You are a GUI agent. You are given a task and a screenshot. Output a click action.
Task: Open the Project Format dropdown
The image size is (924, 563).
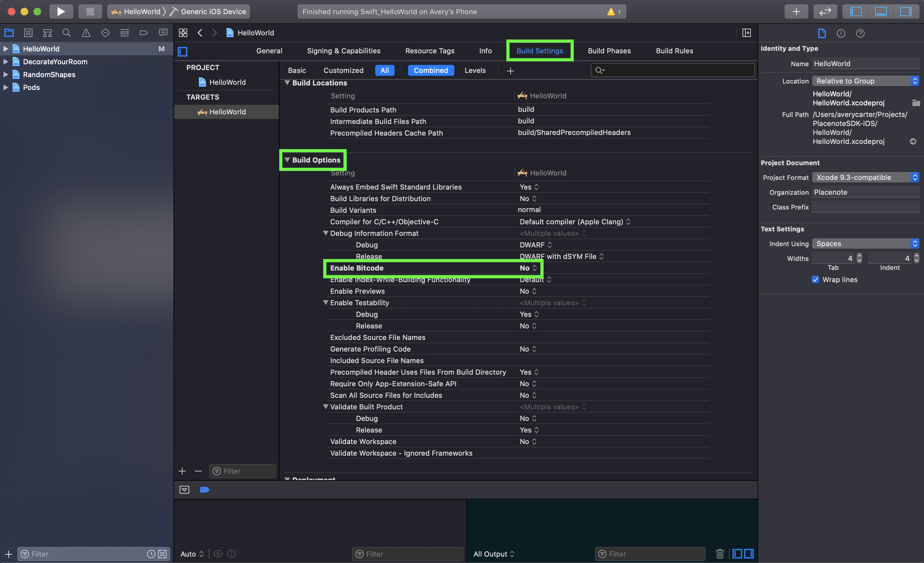tap(866, 177)
